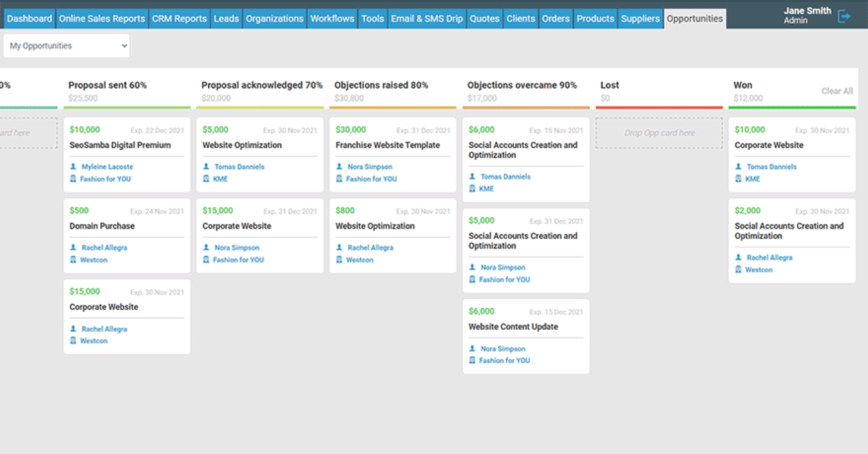The width and height of the screenshot is (868, 454).
Task: Open the Workflows section
Action: tap(332, 18)
